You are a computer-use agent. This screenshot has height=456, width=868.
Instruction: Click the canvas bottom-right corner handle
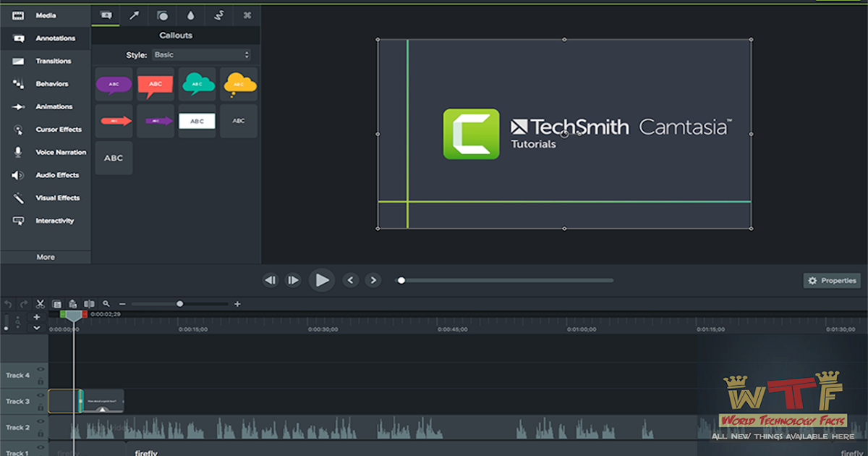coord(751,228)
